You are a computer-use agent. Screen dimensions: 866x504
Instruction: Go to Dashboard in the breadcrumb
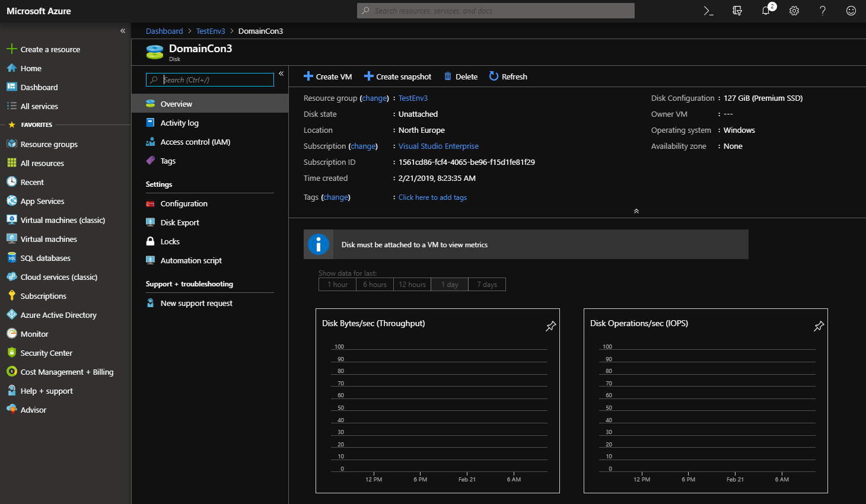click(x=164, y=31)
